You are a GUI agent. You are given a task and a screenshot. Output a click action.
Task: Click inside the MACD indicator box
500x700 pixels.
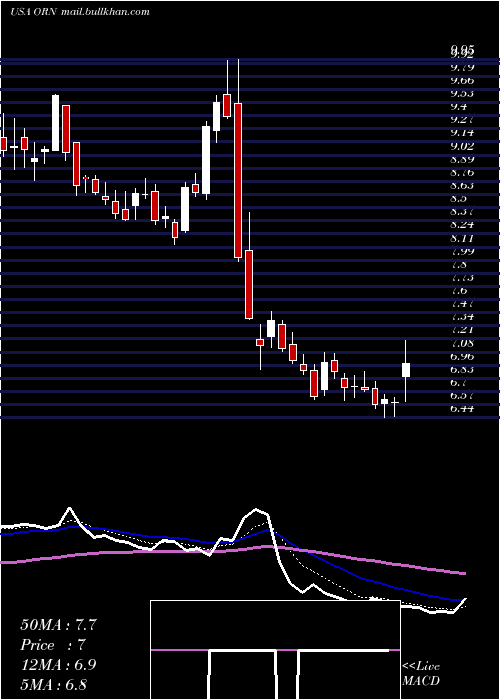click(x=275, y=650)
